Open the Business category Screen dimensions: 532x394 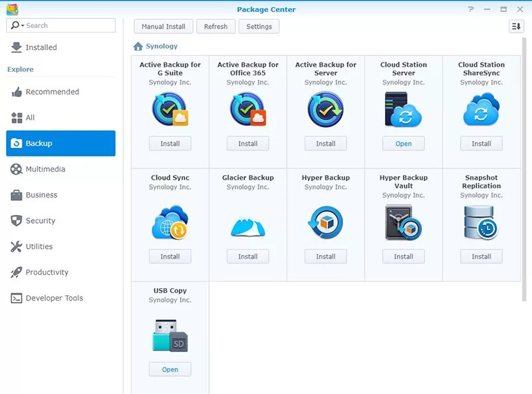61,195
